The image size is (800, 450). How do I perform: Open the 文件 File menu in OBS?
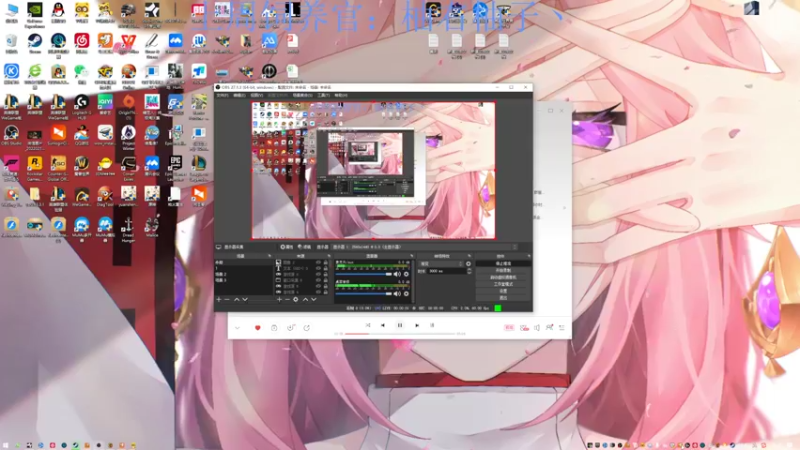point(221,95)
